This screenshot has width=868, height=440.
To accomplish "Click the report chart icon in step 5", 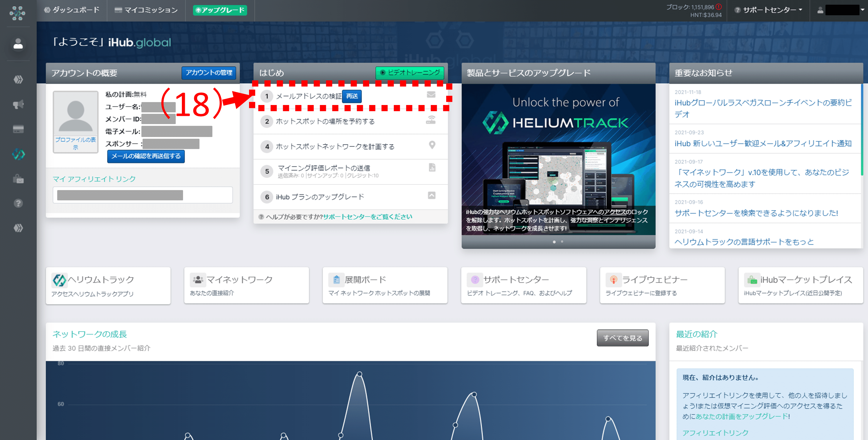I will (x=432, y=167).
